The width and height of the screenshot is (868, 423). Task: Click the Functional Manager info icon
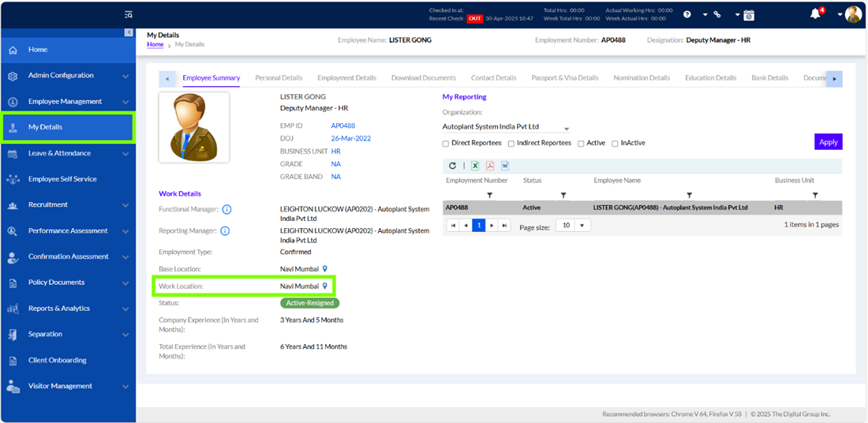click(x=226, y=209)
